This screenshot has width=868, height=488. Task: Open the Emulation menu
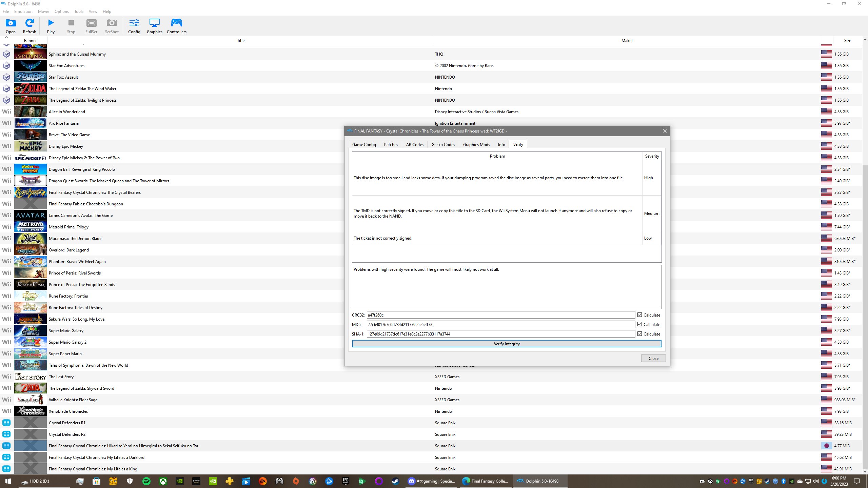pos(23,12)
